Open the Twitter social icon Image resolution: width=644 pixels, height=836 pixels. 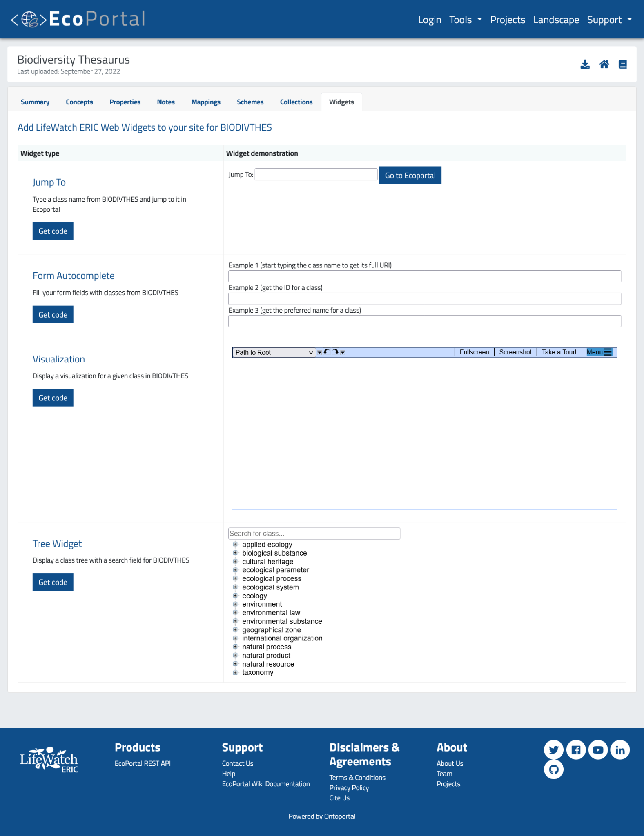click(553, 749)
